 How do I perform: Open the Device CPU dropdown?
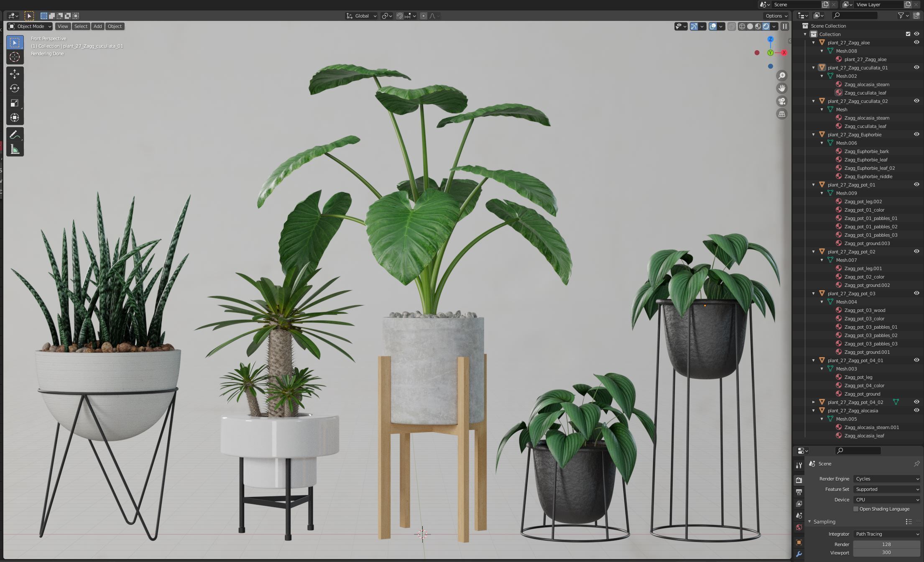pyautogui.click(x=887, y=500)
